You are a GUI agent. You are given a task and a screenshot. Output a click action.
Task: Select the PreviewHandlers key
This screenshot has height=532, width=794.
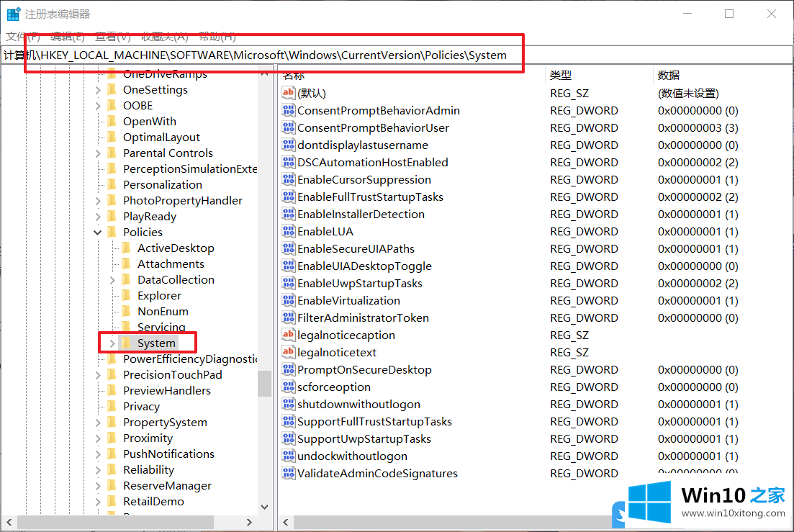coord(166,391)
